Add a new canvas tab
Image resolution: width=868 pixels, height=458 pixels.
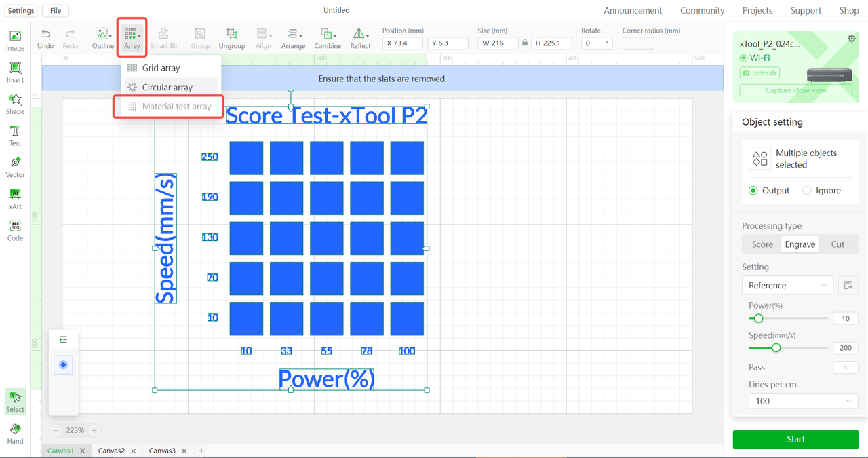click(201, 451)
